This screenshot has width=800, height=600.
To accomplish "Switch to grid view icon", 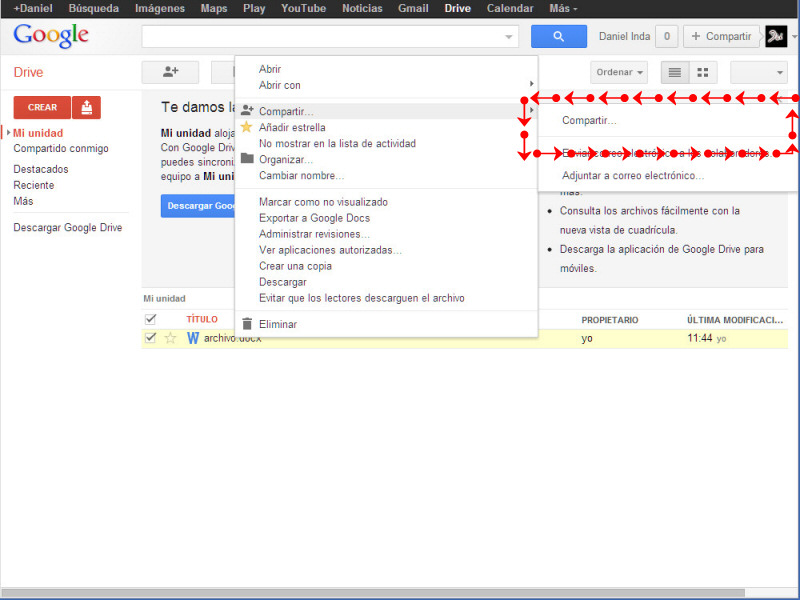I will tap(703, 72).
